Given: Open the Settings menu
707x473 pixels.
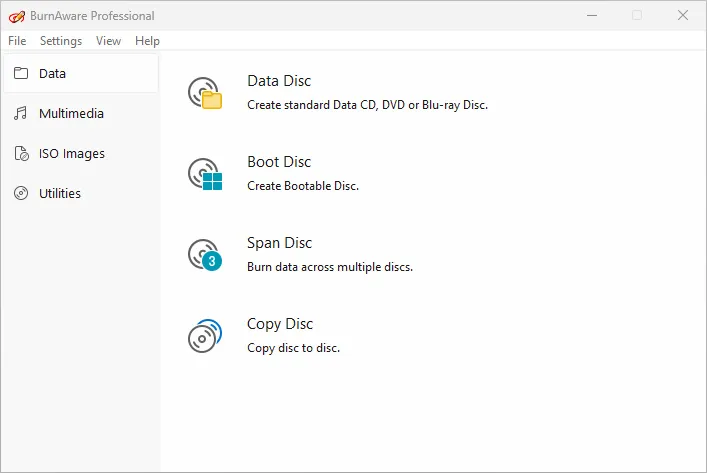Looking at the screenshot, I should [61, 41].
